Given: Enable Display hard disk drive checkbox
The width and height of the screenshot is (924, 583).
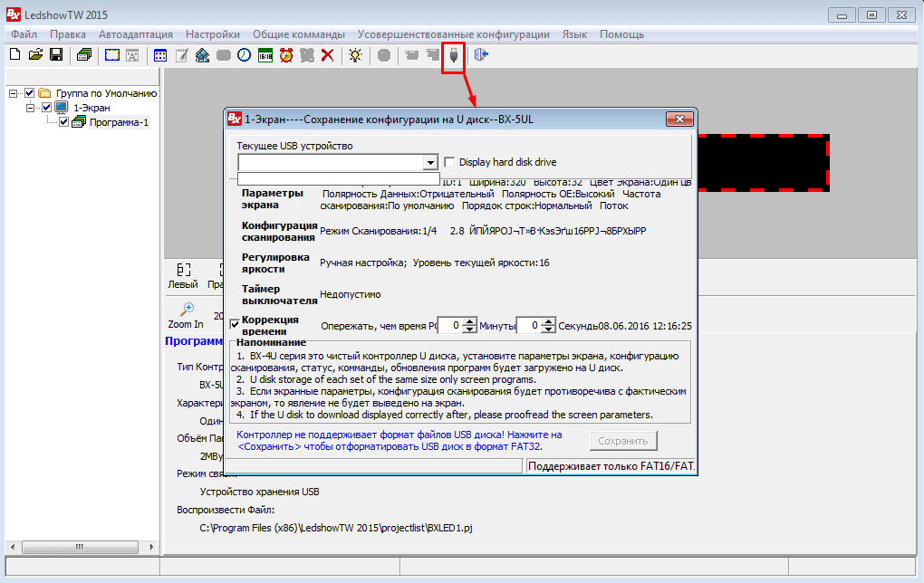Looking at the screenshot, I should click(450, 162).
